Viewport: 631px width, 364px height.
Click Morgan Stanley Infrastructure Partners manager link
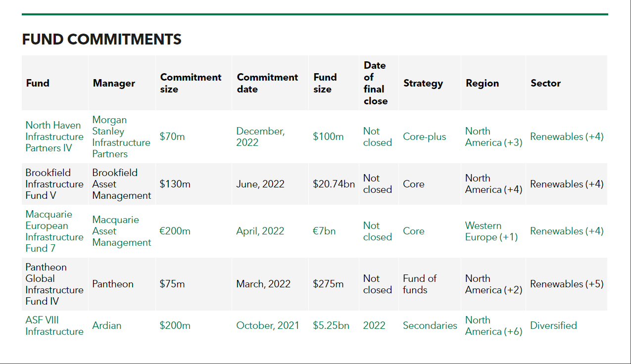[121, 136]
